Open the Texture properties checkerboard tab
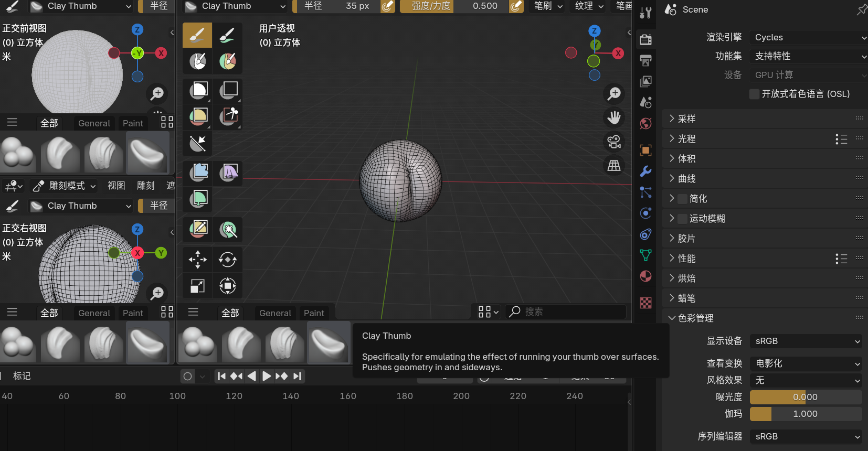868x451 pixels. pyautogui.click(x=645, y=303)
